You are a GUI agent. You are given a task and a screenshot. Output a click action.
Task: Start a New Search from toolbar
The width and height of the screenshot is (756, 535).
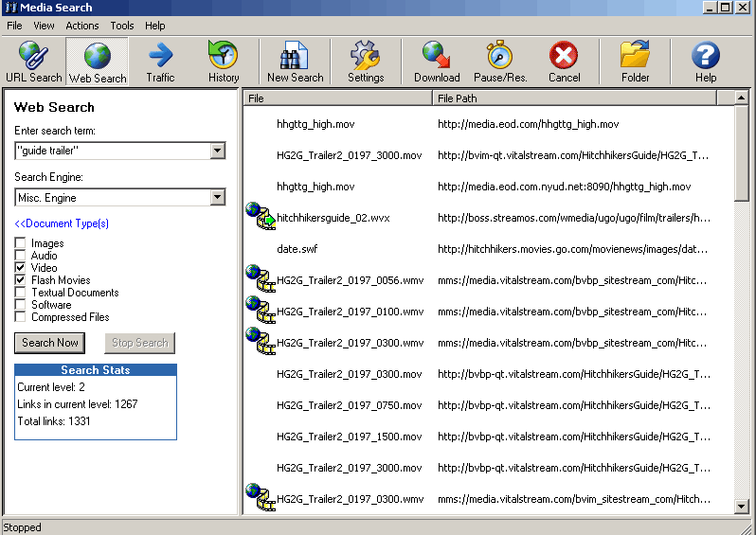pyautogui.click(x=295, y=62)
